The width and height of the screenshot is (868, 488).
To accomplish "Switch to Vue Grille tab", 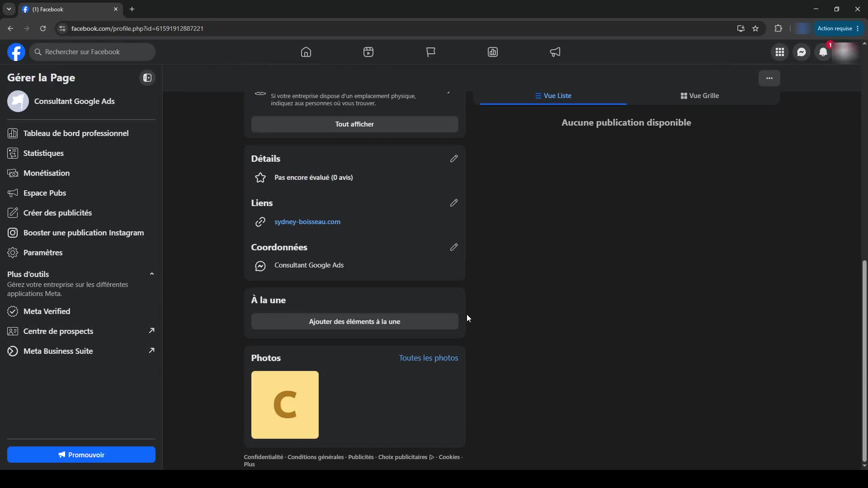I will click(700, 96).
